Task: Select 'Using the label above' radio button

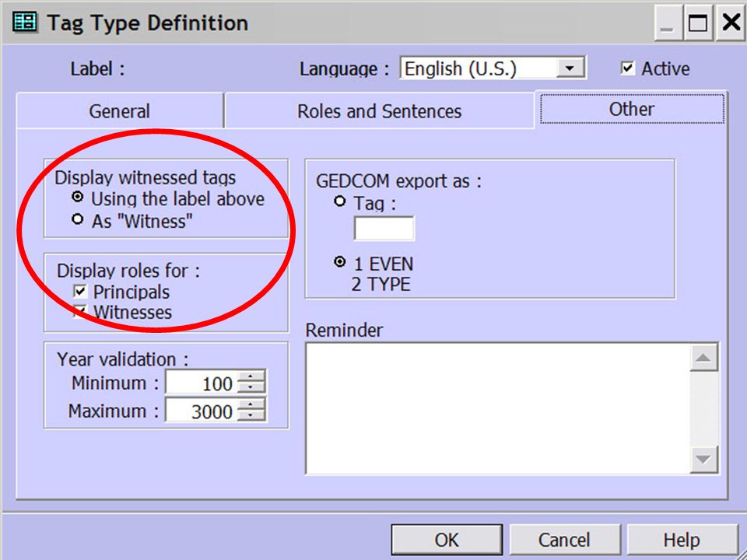Action: [77, 197]
